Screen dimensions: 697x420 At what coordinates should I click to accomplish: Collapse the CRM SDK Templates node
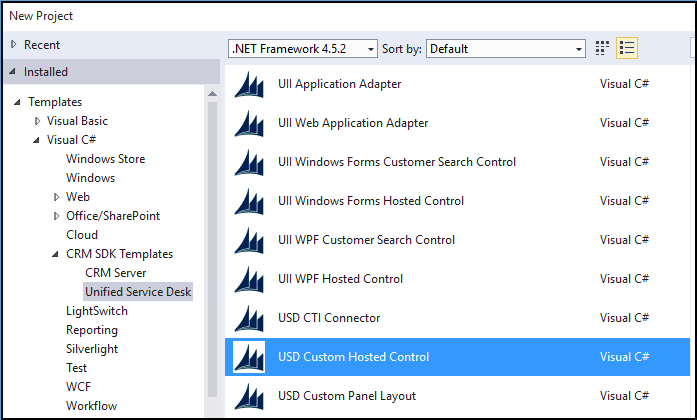pyautogui.click(x=56, y=254)
